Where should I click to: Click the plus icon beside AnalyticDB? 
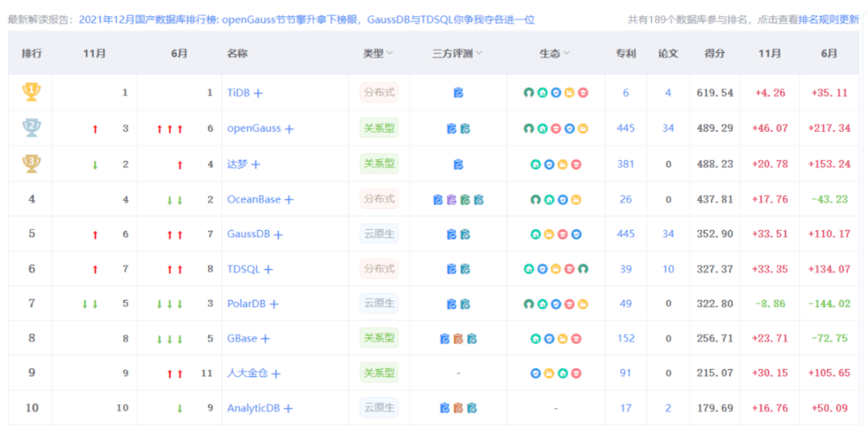pyautogui.click(x=288, y=408)
